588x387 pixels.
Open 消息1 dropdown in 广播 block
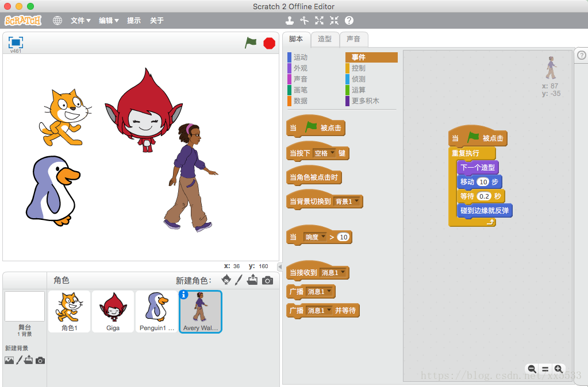pyautogui.click(x=320, y=292)
